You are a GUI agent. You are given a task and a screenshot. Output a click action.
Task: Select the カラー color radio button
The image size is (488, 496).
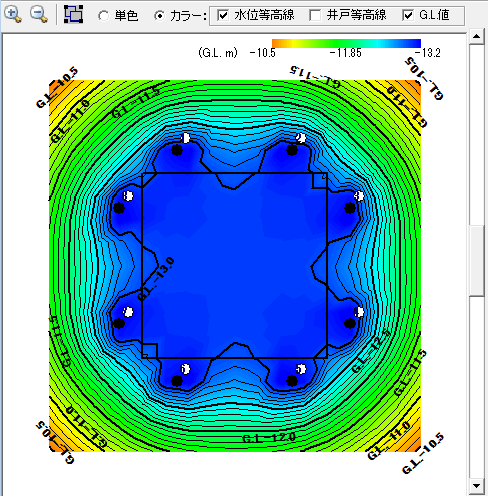pyautogui.click(x=160, y=16)
